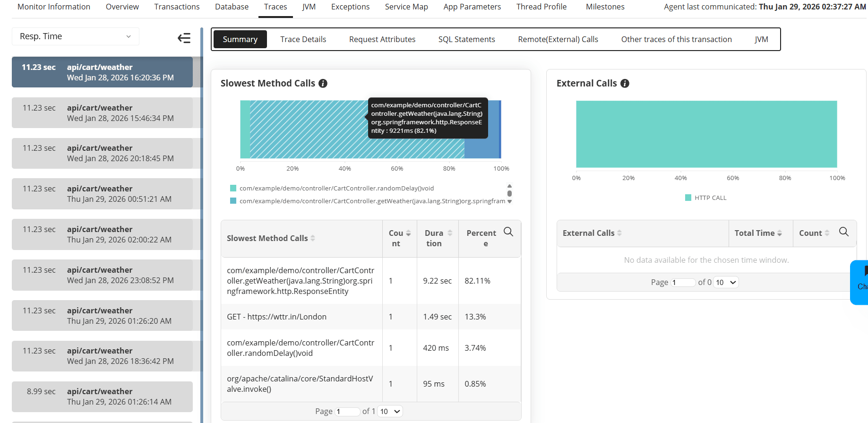Click the GET - https://wttr.in/London row
The width and height of the screenshot is (868, 423).
371,317
